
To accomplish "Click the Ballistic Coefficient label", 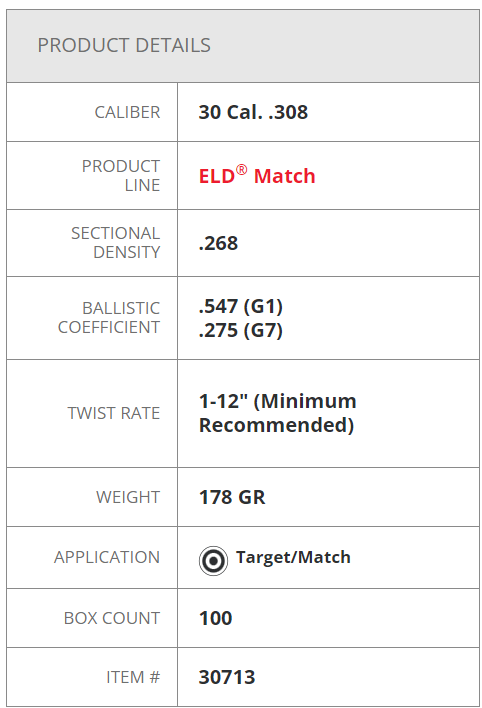I will tap(109, 317).
